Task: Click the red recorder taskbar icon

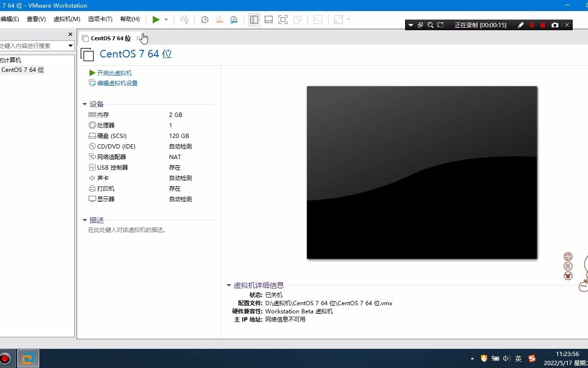Action: pyautogui.click(x=5, y=358)
